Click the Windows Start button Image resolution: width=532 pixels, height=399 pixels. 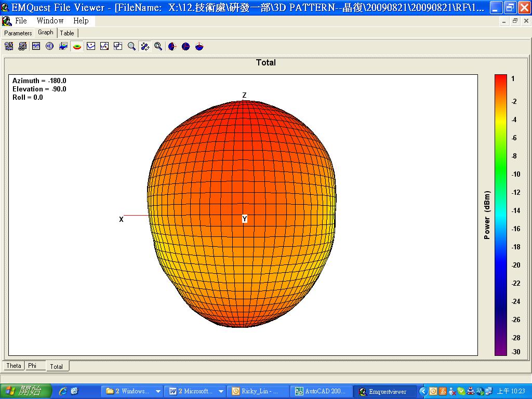[26, 391]
